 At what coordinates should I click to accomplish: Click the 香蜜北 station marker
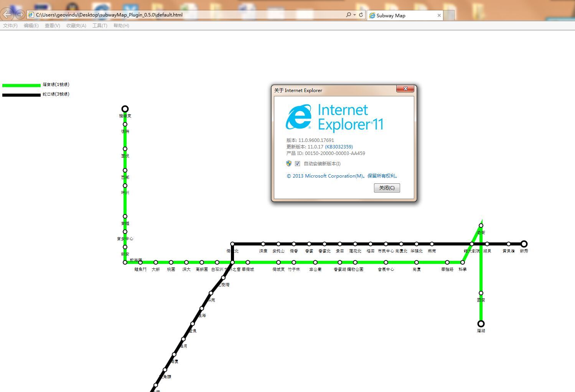point(325,244)
